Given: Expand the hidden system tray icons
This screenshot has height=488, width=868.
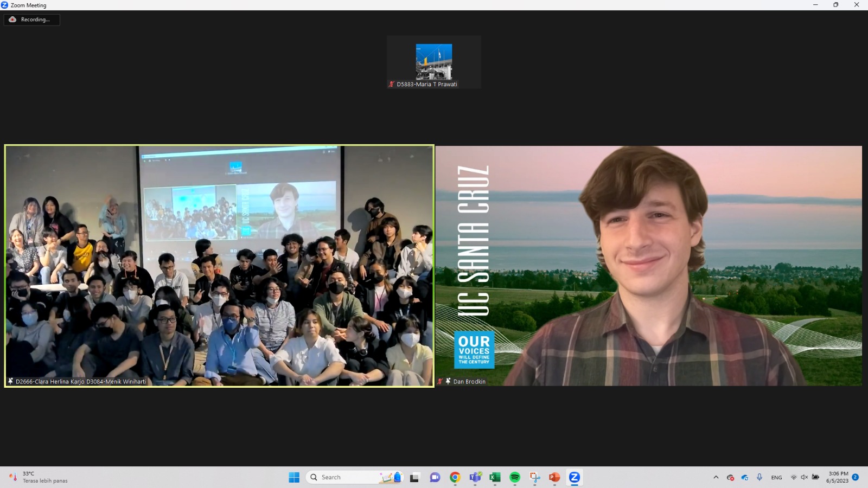Looking at the screenshot, I should tap(716, 477).
